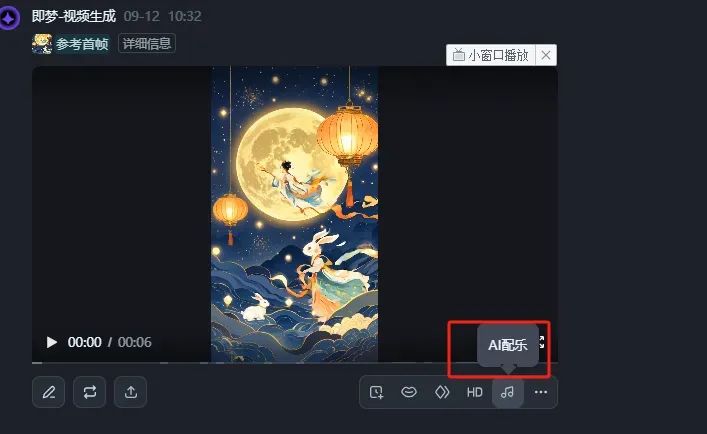
Task: Click the upload share icon button
Action: click(x=131, y=392)
